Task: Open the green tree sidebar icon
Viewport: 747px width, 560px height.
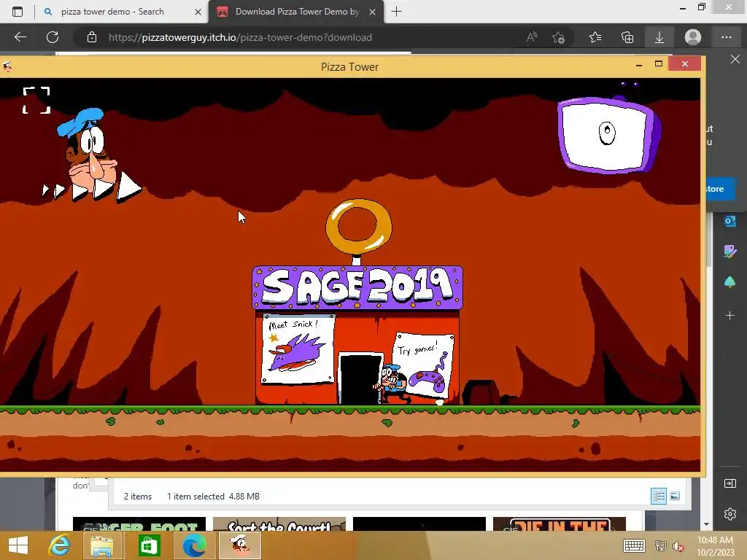Action: [x=729, y=282]
